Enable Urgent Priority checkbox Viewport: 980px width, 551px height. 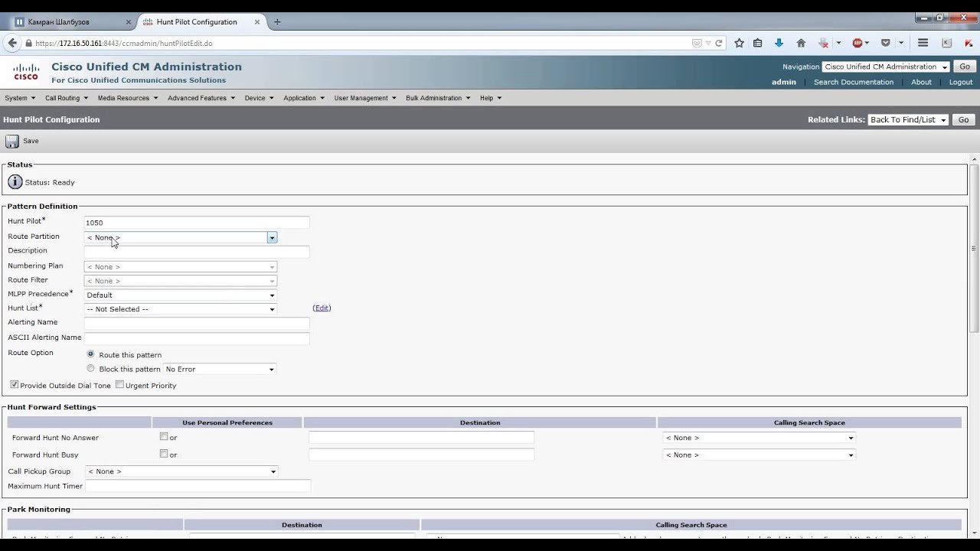119,385
